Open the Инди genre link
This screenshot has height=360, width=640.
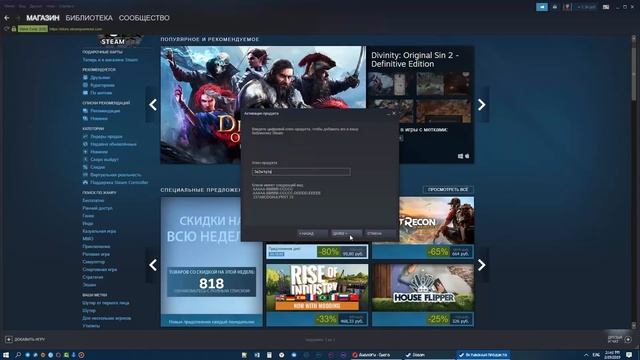point(88,223)
